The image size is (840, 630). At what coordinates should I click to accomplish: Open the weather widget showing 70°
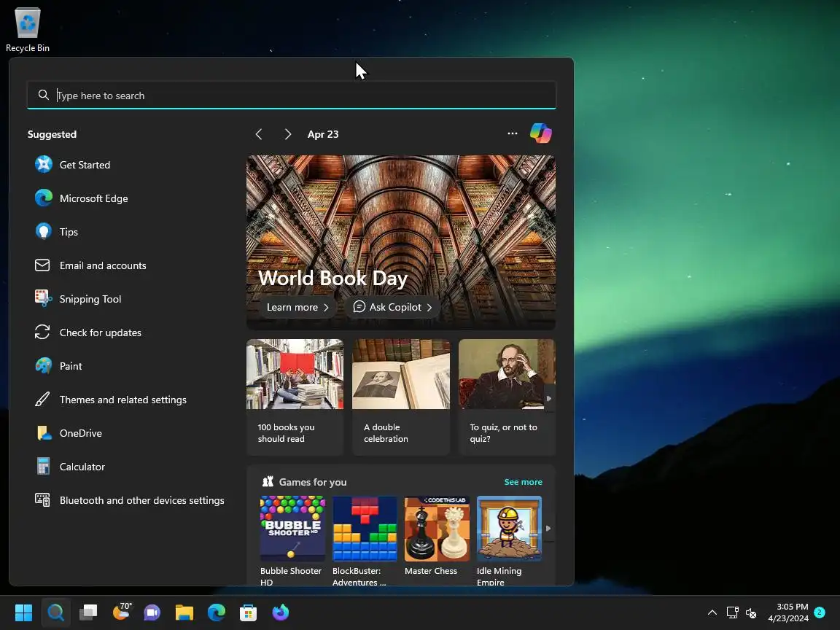tap(122, 611)
